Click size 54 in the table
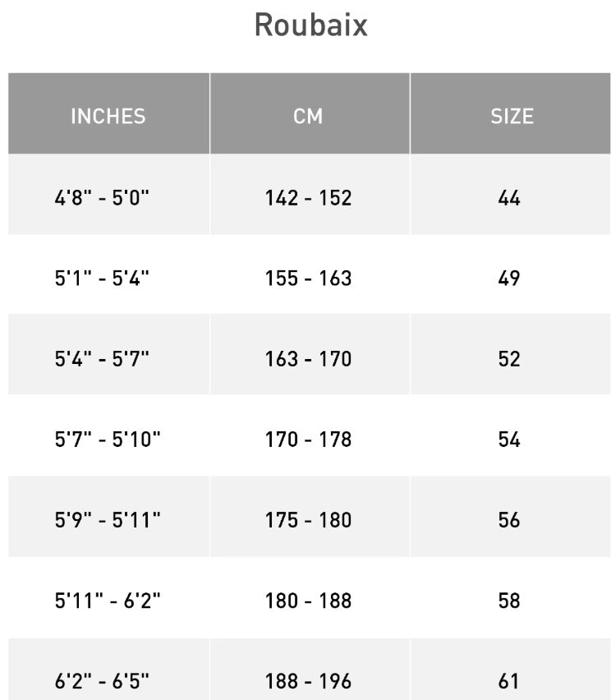 (x=509, y=440)
